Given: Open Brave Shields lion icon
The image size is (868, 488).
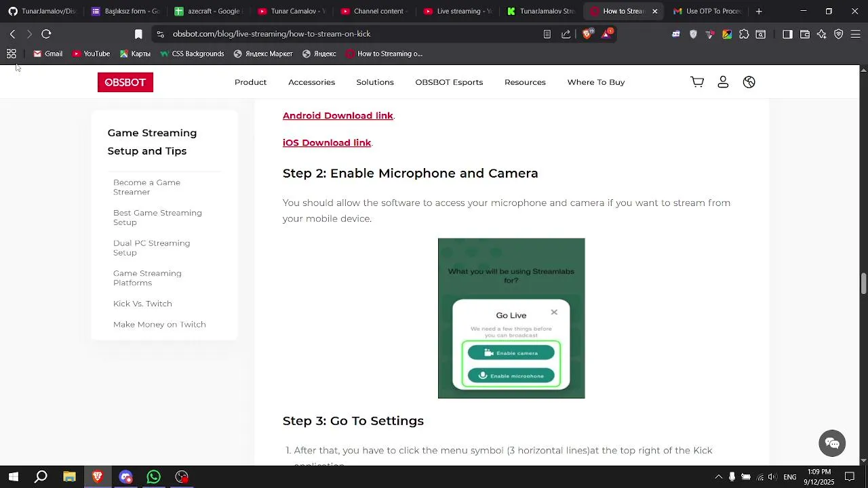Looking at the screenshot, I should pyautogui.click(x=588, y=34).
